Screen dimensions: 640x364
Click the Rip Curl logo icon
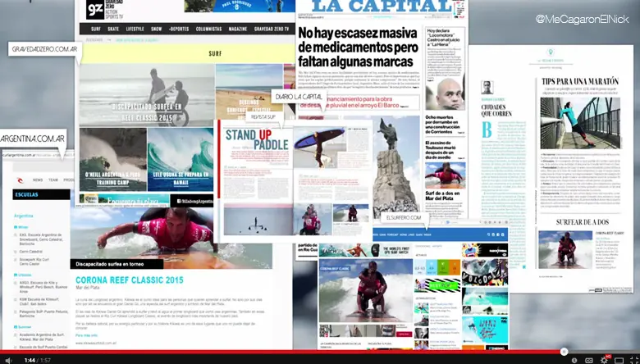point(20,180)
